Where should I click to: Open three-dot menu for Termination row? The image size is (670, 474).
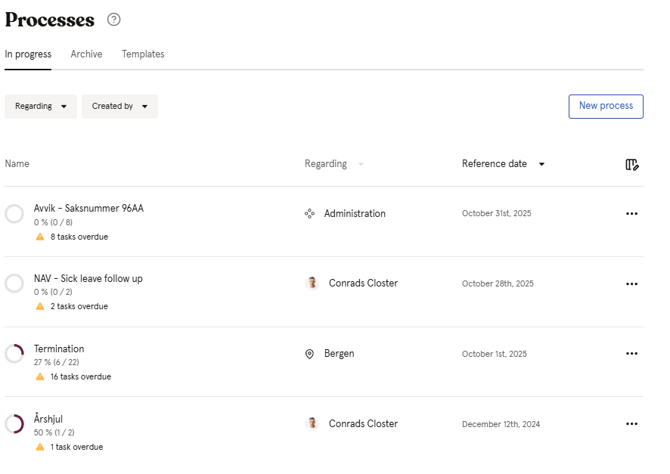click(x=631, y=354)
